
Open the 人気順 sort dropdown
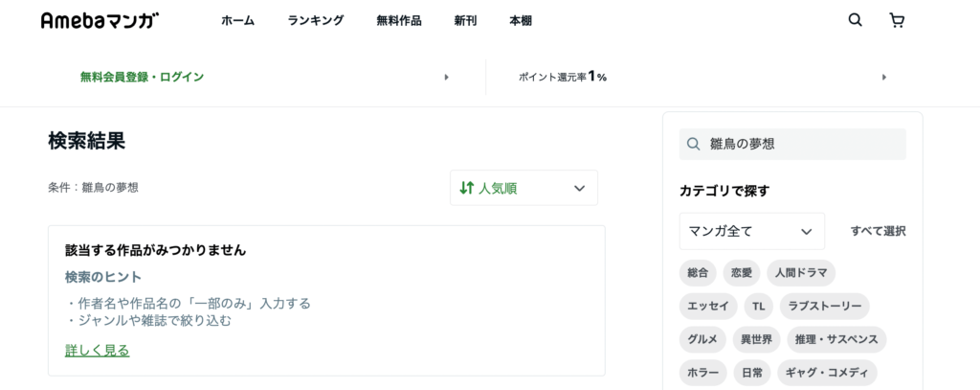[x=523, y=188]
